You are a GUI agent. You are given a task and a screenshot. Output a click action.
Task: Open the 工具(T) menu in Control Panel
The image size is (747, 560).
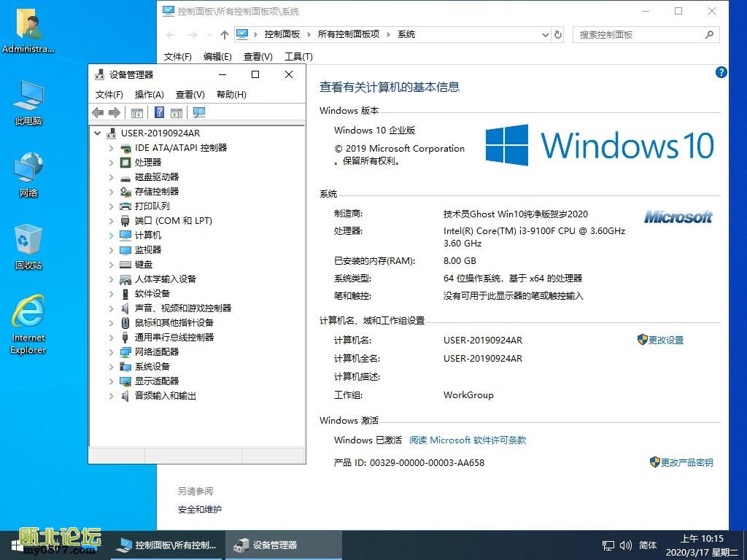[298, 57]
